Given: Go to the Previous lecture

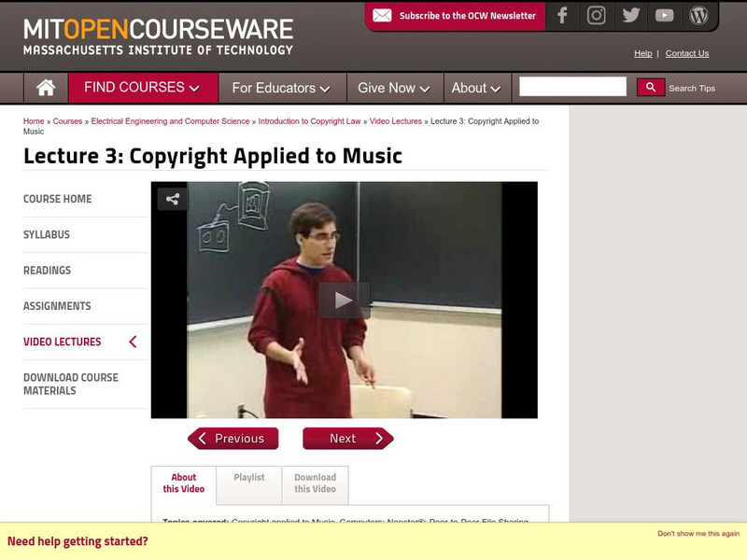Looking at the screenshot, I should [233, 438].
